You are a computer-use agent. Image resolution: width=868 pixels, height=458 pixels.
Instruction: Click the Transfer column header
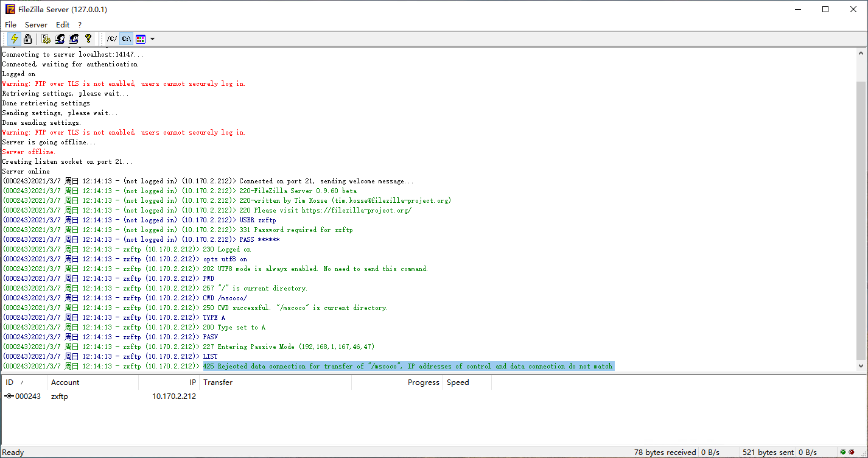tap(275, 382)
